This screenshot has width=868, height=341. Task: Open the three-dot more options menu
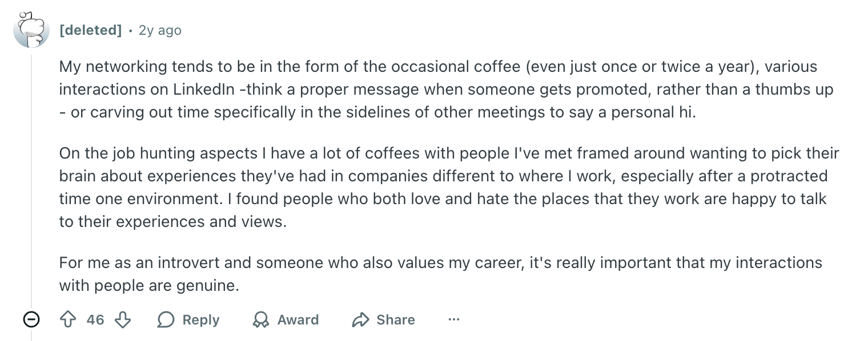[x=454, y=320]
